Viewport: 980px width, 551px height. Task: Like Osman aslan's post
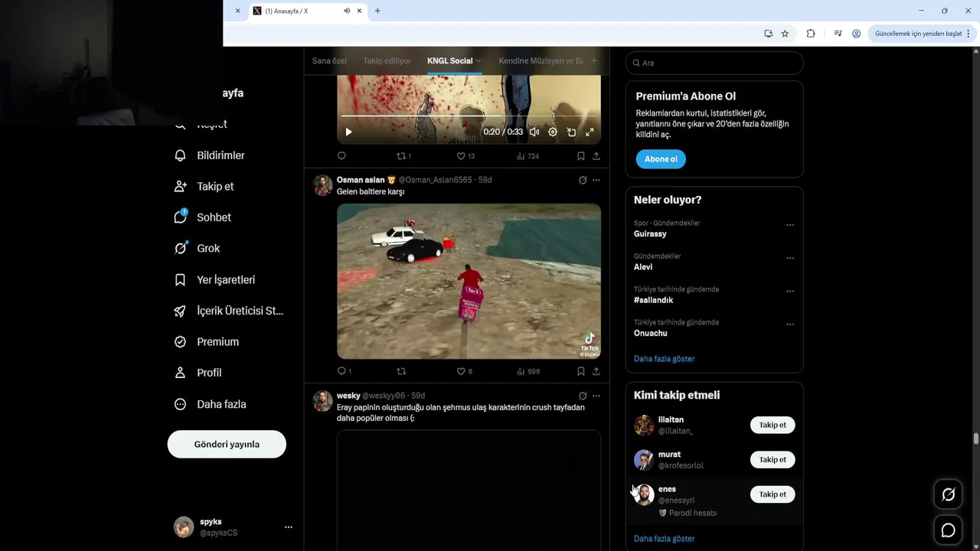(x=465, y=371)
